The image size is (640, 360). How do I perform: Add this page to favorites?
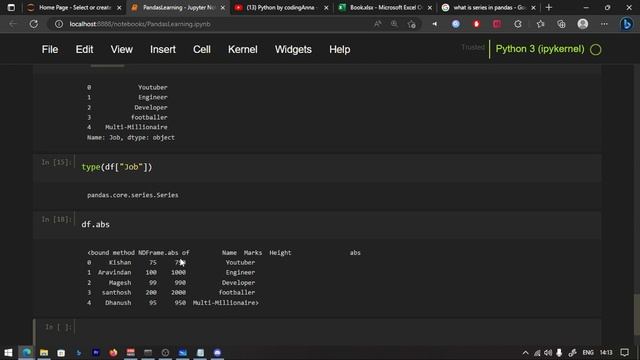coord(411,24)
